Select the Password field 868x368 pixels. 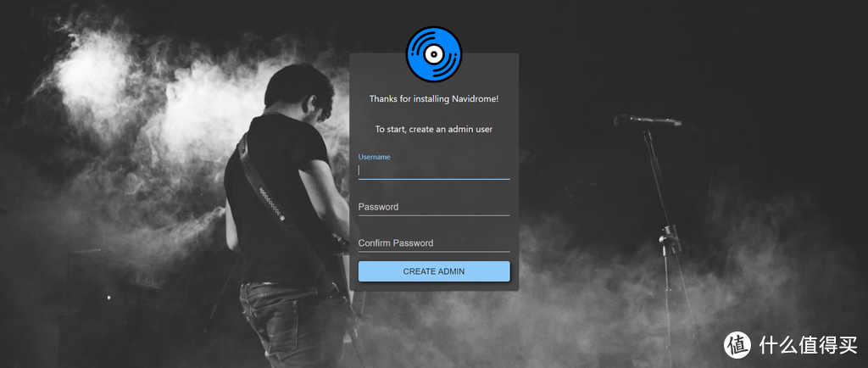click(434, 207)
